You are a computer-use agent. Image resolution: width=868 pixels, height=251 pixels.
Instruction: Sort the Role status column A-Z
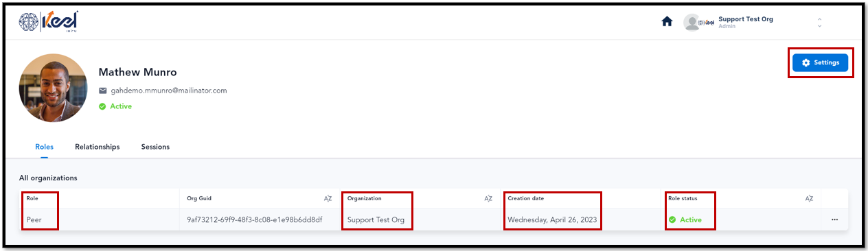coord(809,199)
